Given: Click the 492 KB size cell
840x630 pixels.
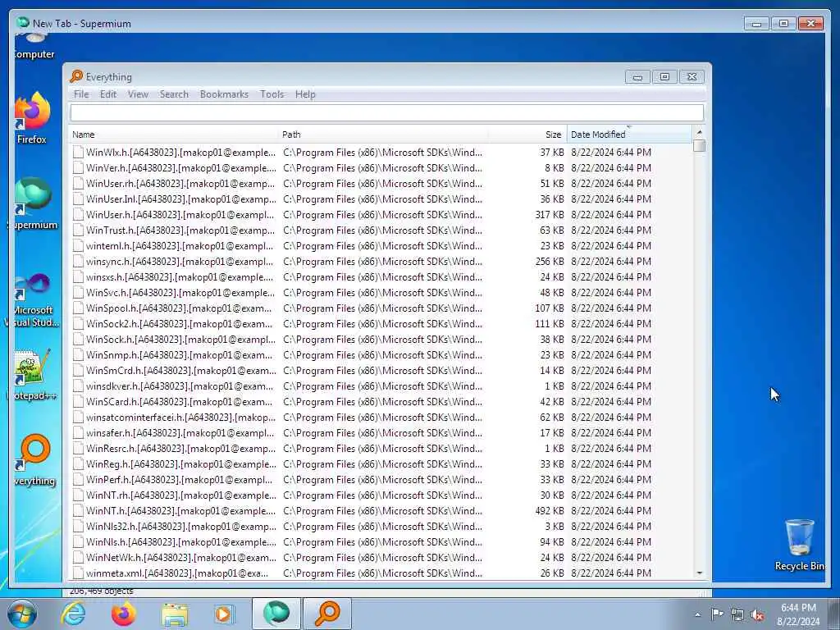Looking at the screenshot, I should (549, 510).
